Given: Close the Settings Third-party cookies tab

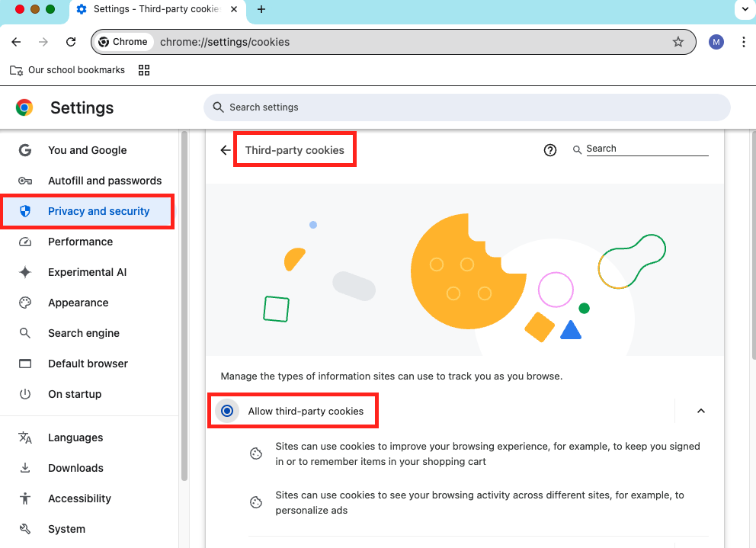Looking at the screenshot, I should pos(234,9).
